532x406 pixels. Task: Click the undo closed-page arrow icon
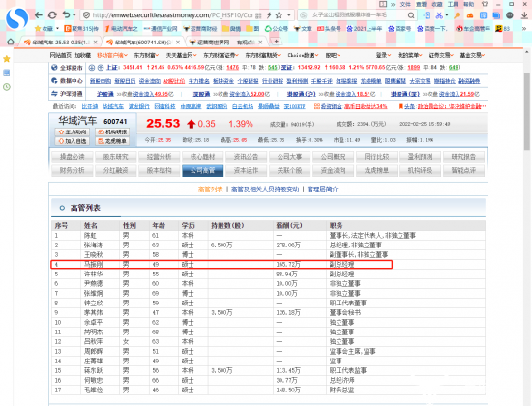[66, 15]
